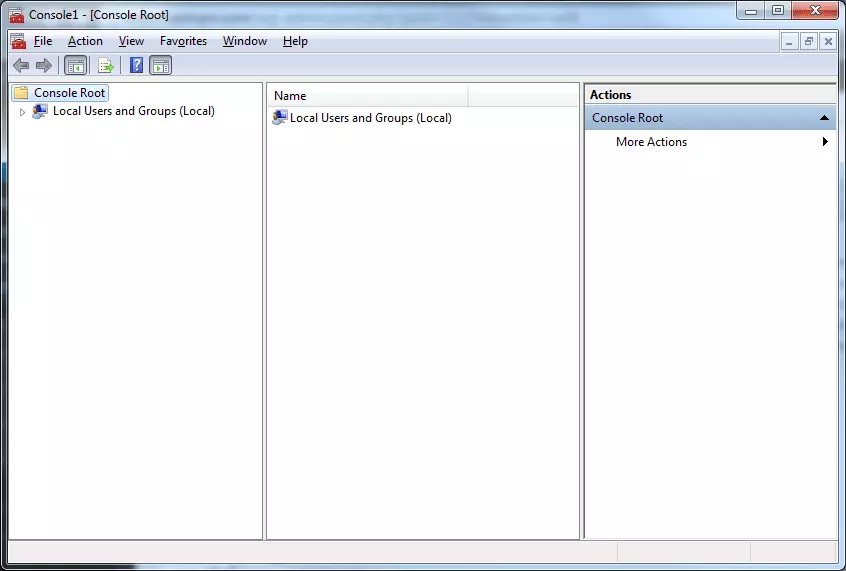Toggle the Show/Hide Action Pane button
Screen dimensions: 846x571
(x=161, y=66)
